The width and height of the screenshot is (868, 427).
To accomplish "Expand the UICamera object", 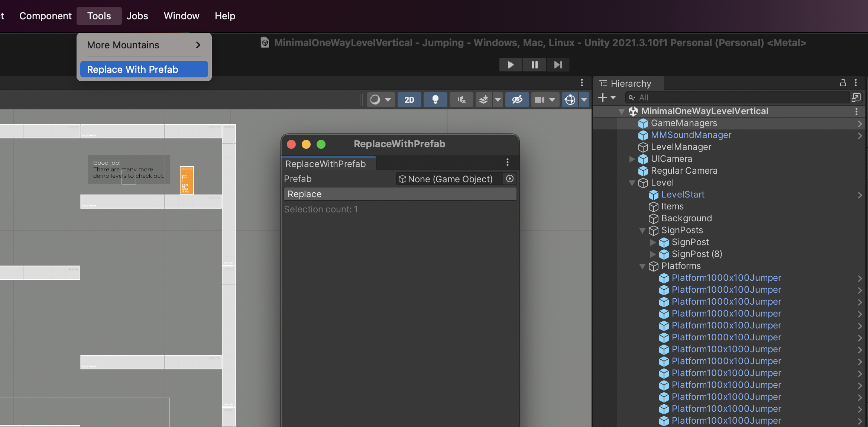I will [632, 159].
